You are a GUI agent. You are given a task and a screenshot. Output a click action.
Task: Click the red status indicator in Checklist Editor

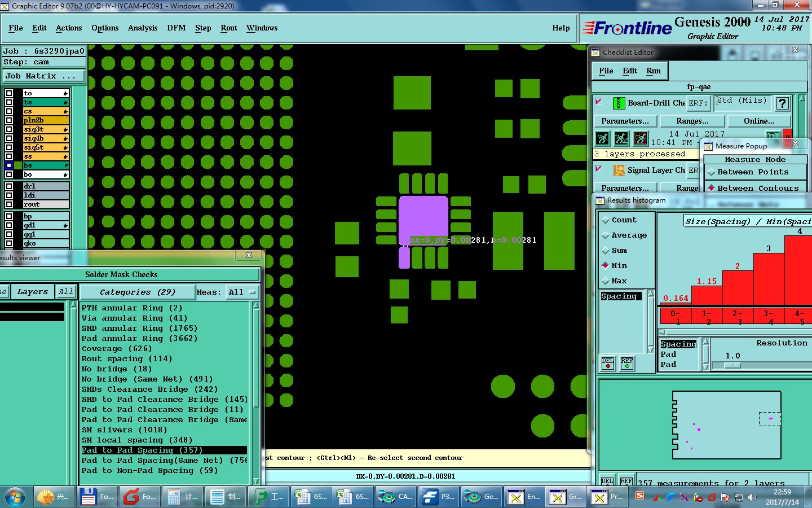click(787, 135)
